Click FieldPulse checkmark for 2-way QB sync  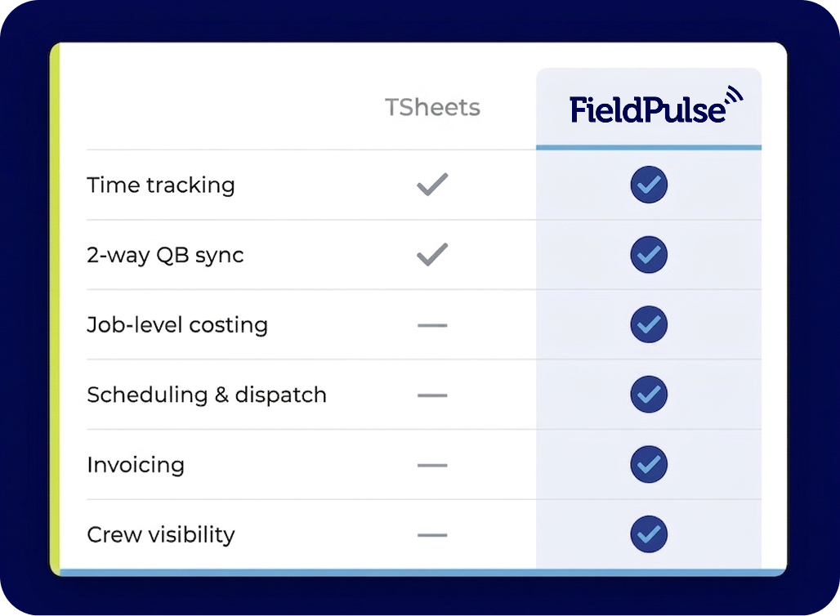(649, 256)
